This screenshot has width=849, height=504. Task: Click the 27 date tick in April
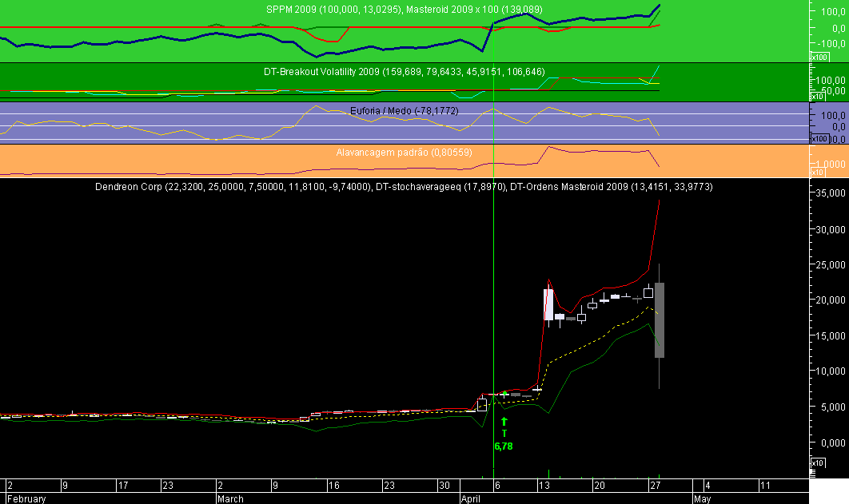click(656, 485)
